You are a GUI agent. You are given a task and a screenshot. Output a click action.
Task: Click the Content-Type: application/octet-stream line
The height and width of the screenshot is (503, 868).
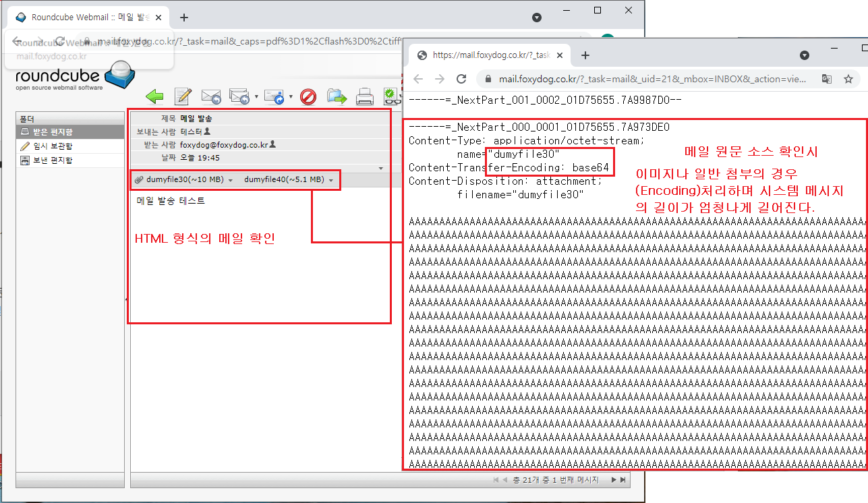(x=527, y=140)
